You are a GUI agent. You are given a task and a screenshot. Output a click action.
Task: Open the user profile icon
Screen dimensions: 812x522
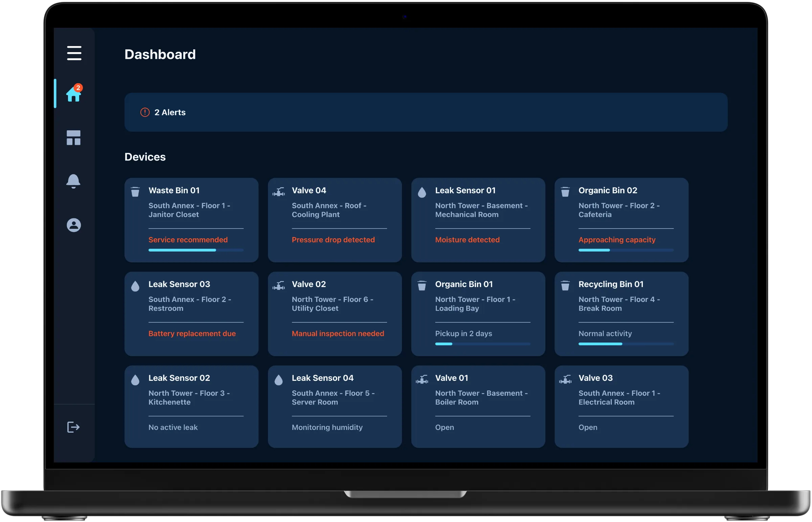click(x=74, y=225)
